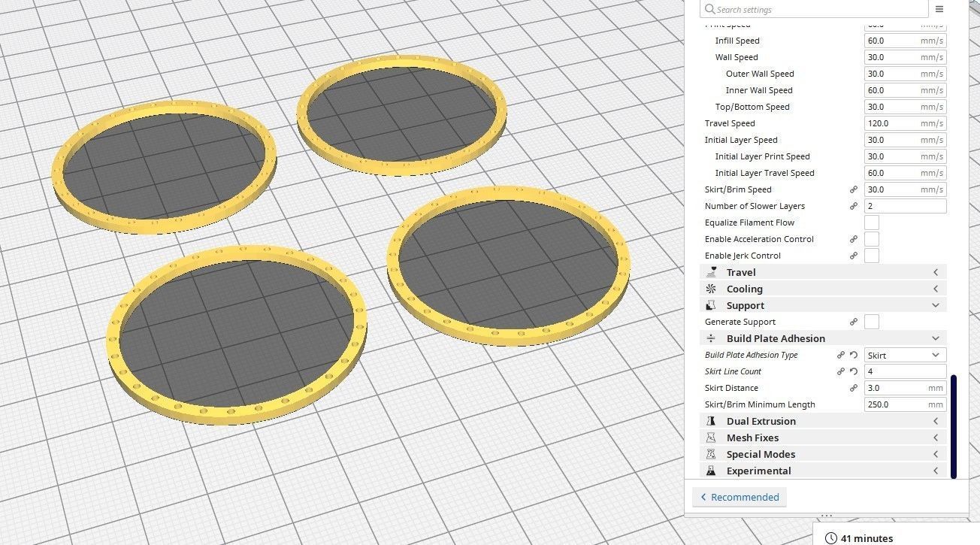Click the link icon beside Enable Acceleration Control

click(854, 239)
